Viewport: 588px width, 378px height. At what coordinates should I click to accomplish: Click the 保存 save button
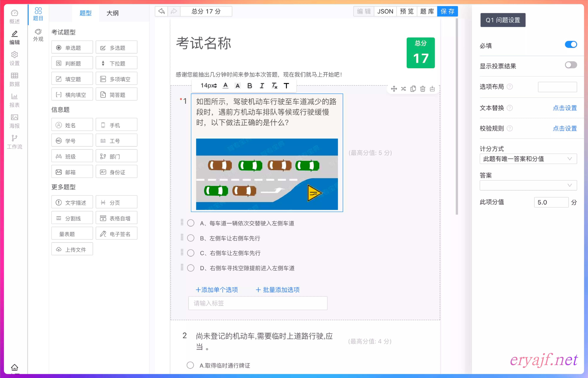[x=447, y=11]
